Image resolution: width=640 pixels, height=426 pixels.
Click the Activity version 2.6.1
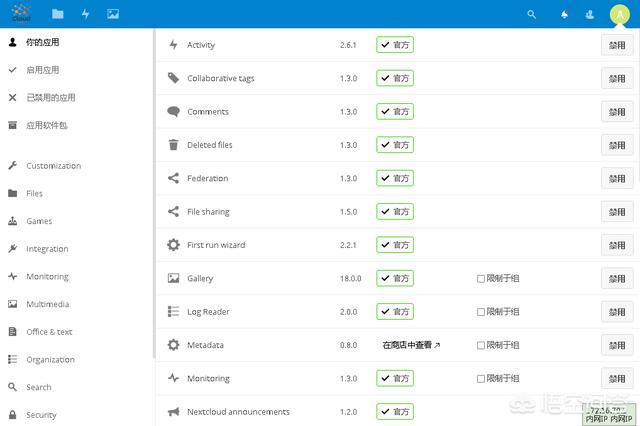tap(348, 45)
